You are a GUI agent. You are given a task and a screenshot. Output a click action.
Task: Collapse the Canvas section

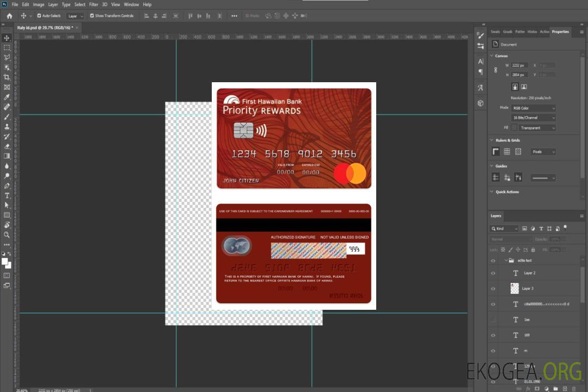click(492, 56)
